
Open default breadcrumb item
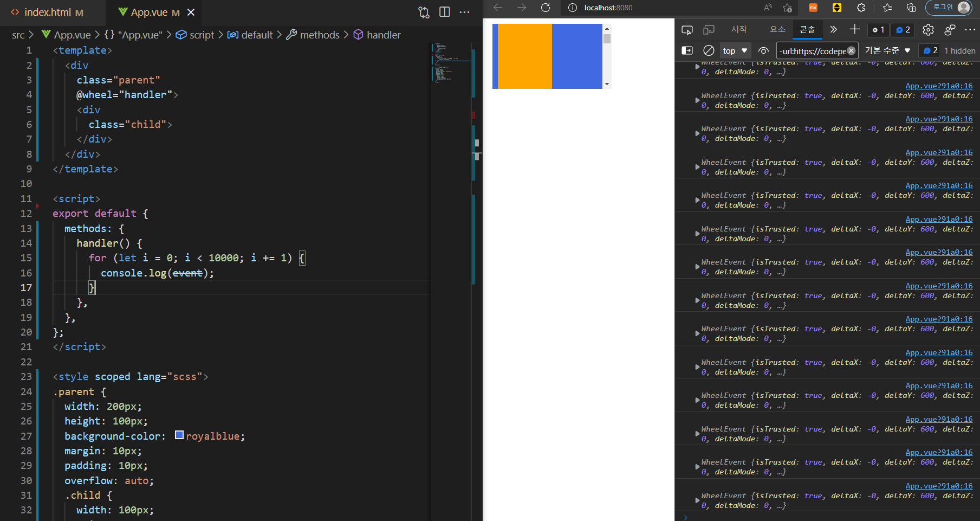pos(250,35)
